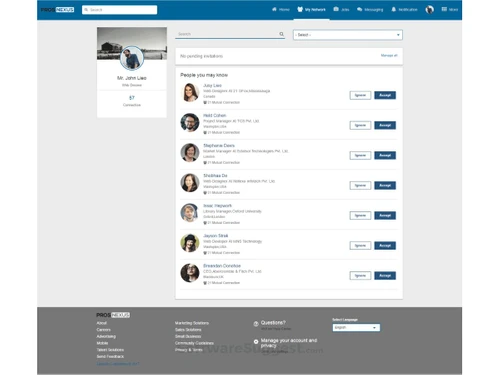
Task: Open Jayson's avatar with hat
Action: coord(190,243)
